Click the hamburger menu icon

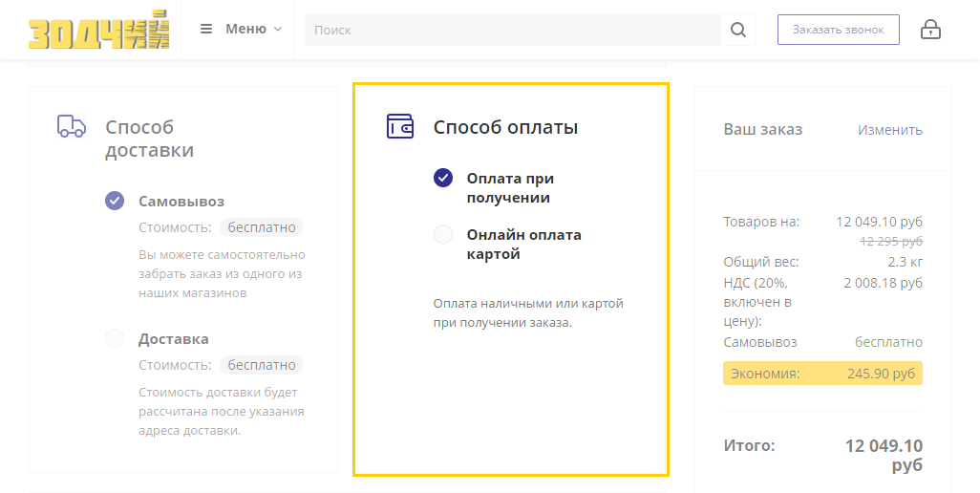click(x=206, y=29)
